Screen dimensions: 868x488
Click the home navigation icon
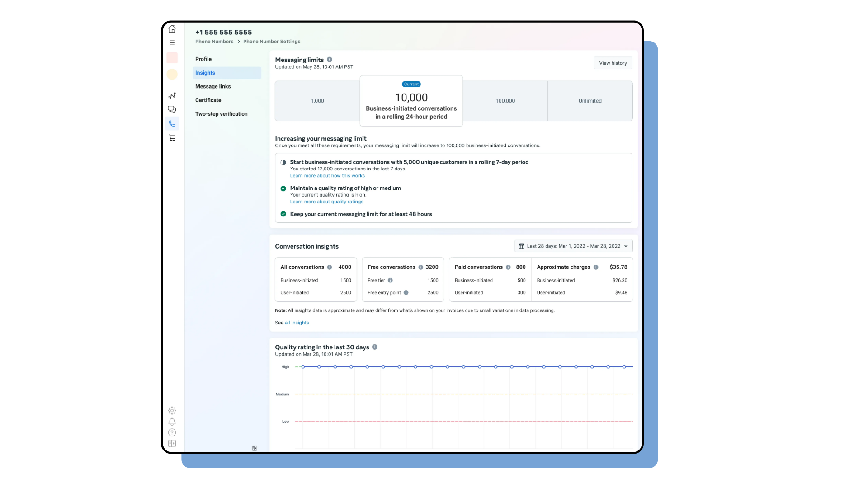point(172,28)
